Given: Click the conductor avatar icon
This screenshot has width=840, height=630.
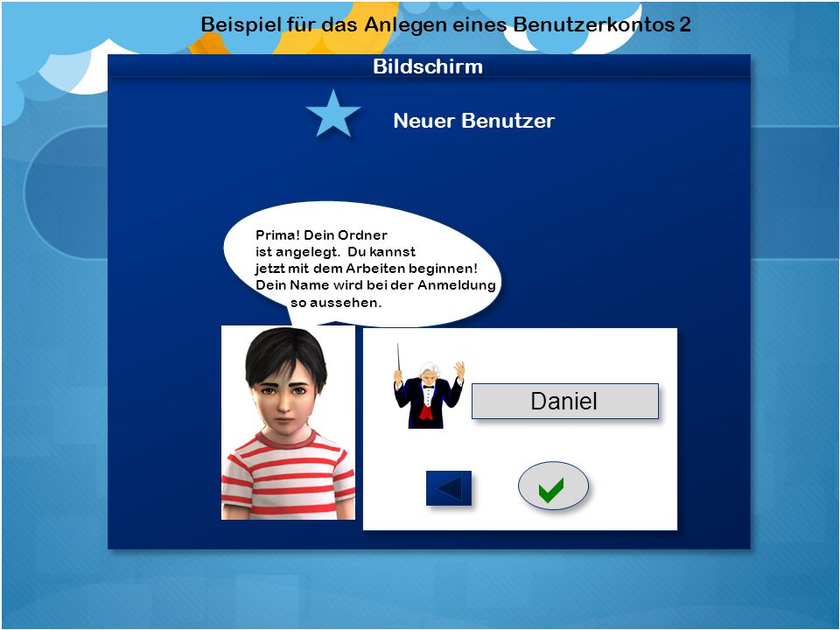Looking at the screenshot, I should tap(429, 387).
